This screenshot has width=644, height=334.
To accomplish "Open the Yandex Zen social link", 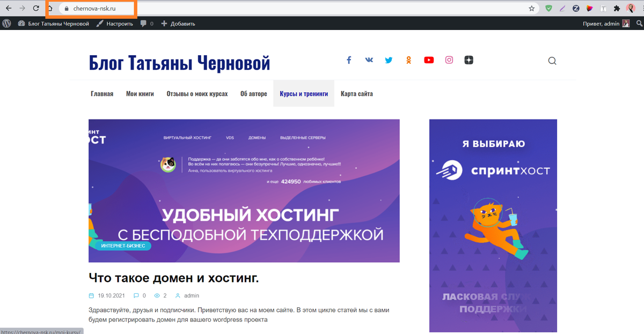I will [x=469, y=61].
